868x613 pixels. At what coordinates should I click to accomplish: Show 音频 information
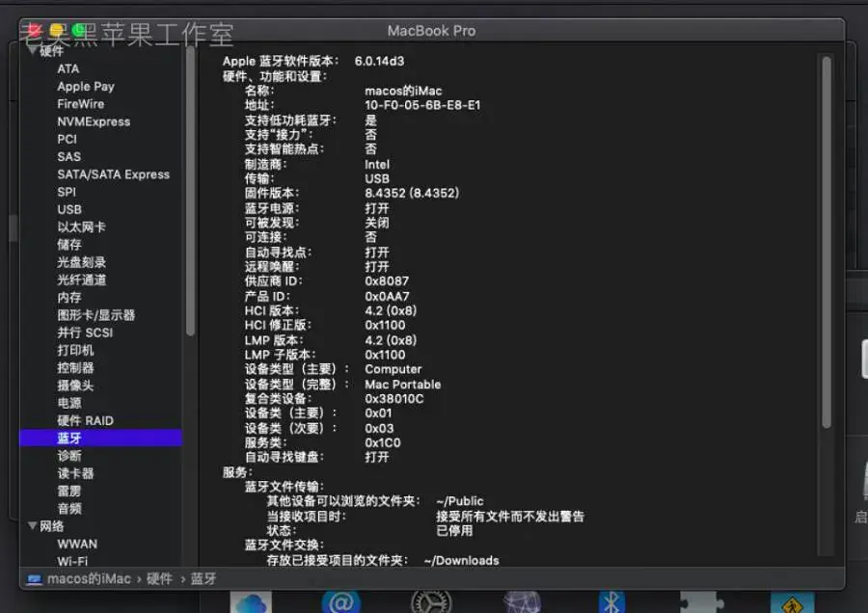[69, 509]
